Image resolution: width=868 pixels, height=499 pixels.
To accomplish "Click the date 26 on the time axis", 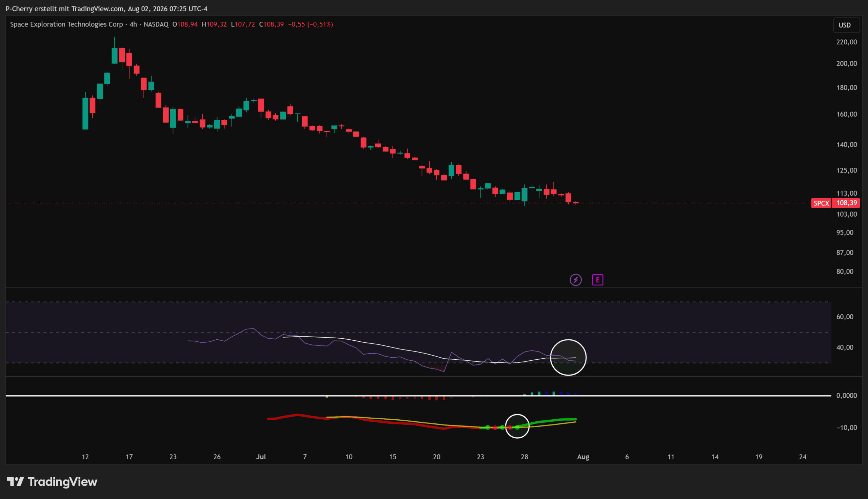I will 217,457.
